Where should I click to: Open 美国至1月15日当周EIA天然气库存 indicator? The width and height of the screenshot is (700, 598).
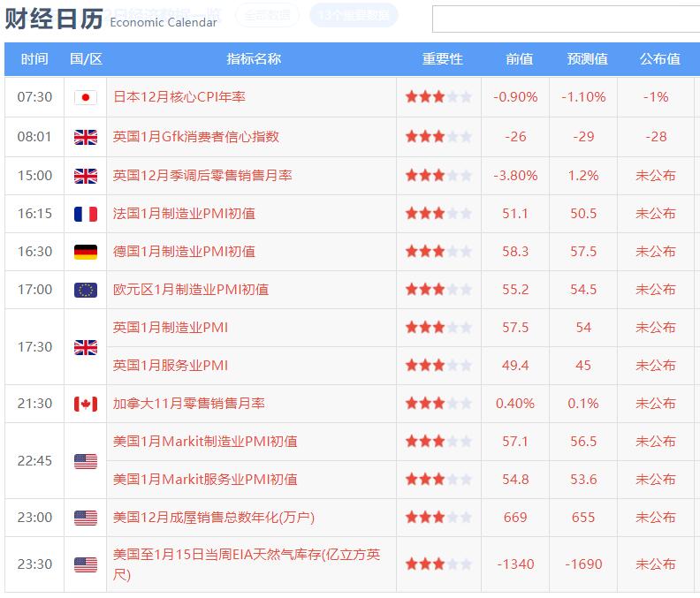pos(247,564)
